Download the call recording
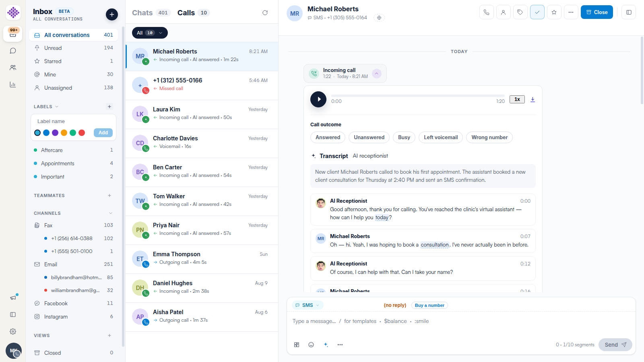644x362 pixels. click(x=533, y=99)
